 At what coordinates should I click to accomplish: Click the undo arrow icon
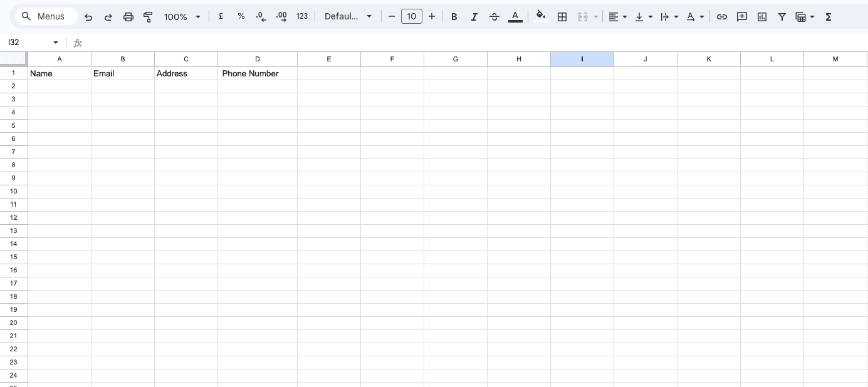point(88,17)
